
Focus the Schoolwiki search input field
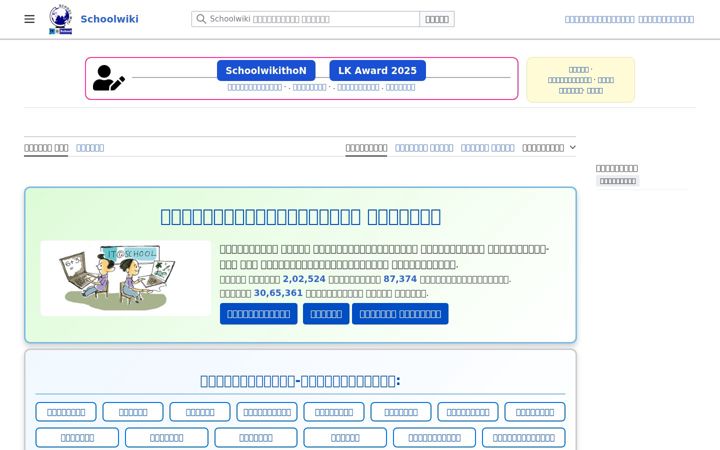coord(305,19)
